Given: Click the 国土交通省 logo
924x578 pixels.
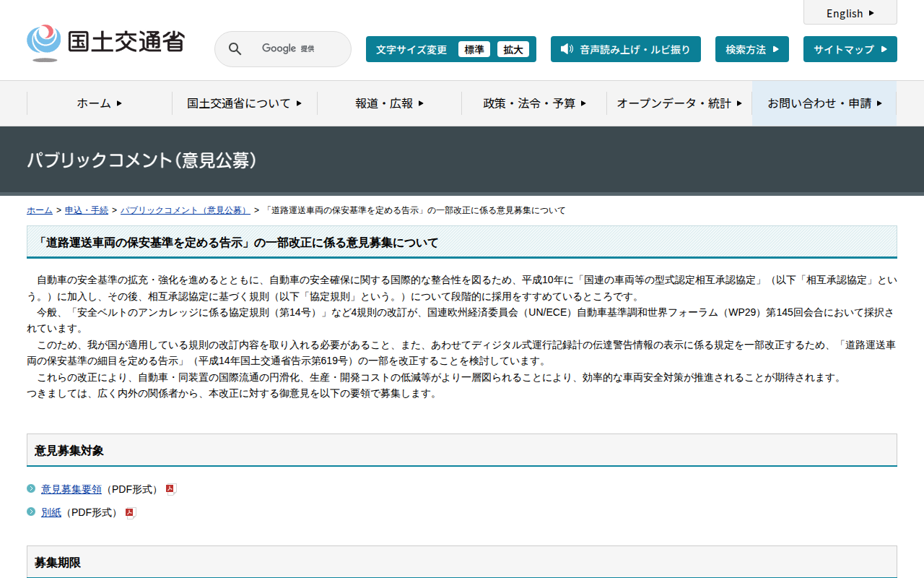Looking at the screenshot, I should [x=105, y=43].
